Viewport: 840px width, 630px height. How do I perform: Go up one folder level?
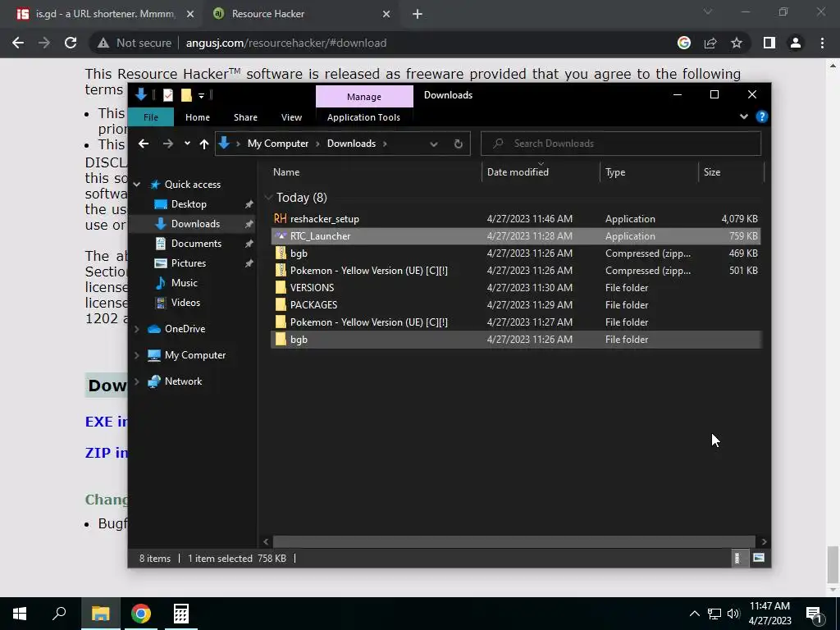click(x=204, y=144)
